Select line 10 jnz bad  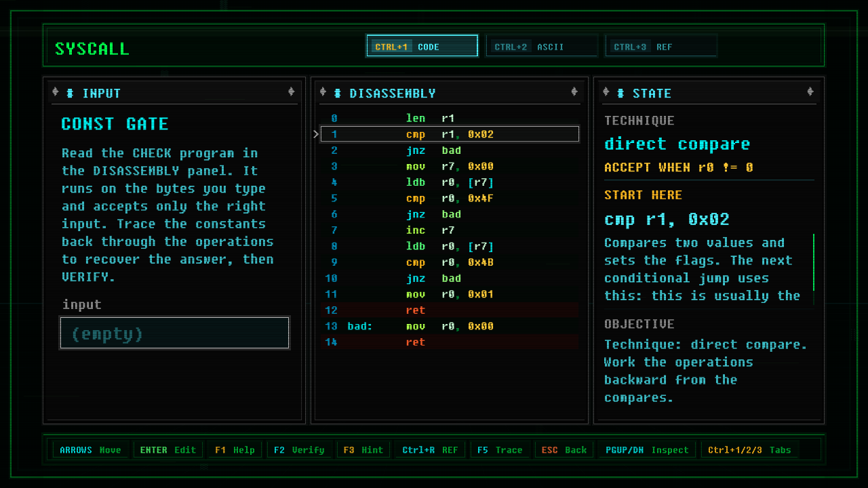click(x=450, y=278)
